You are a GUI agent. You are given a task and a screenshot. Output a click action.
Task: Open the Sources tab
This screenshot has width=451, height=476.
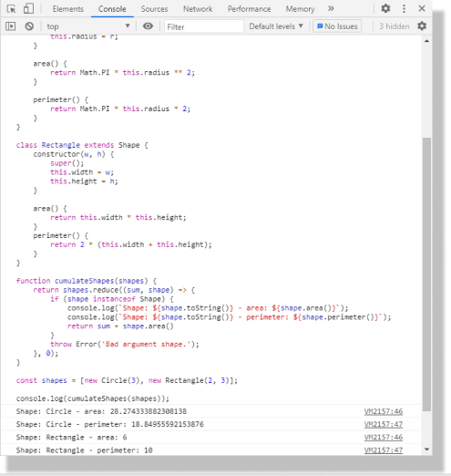(x=154, y=9)
